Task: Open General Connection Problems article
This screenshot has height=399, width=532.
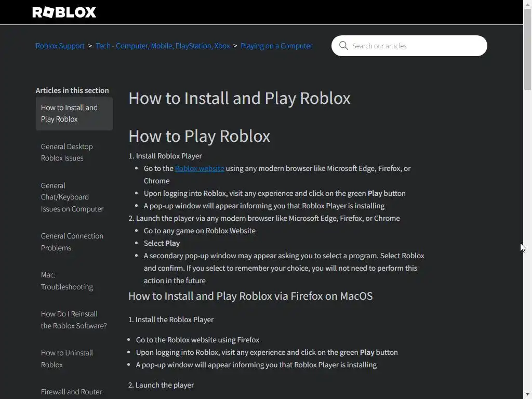Action: [x=72, y=242]
